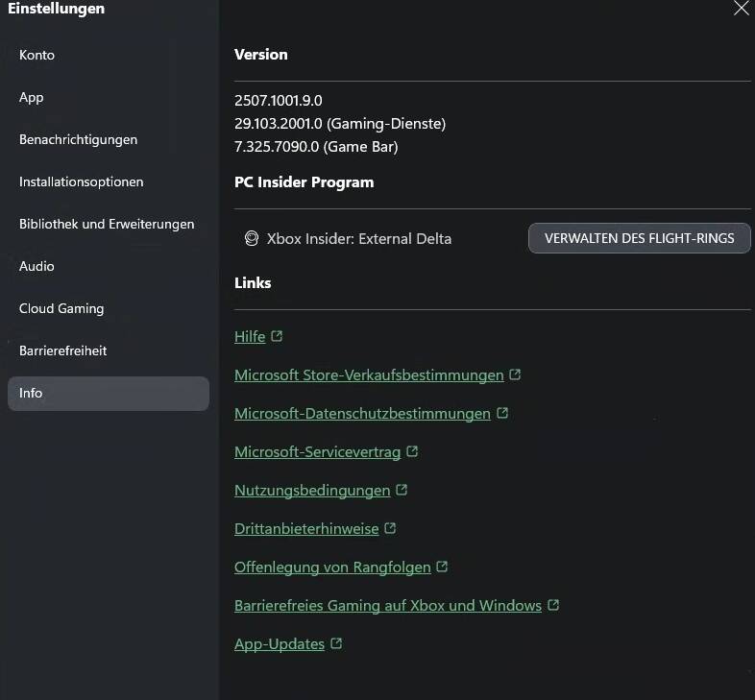This screenshot has width=755, height=700.
Task: Switch to the App settings page
Action: (x=32, y=97)
